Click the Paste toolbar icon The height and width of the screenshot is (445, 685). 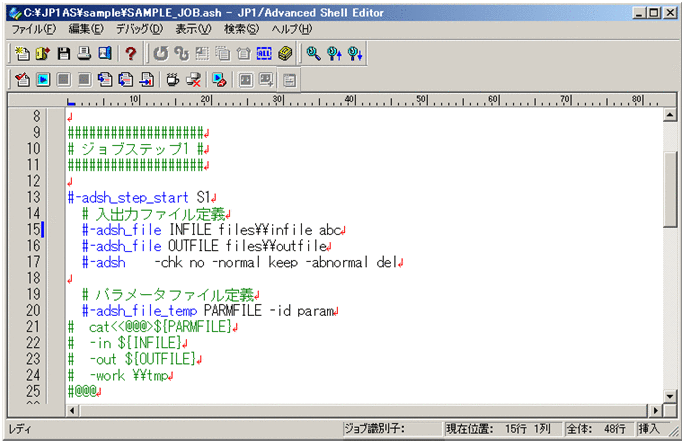243,53
